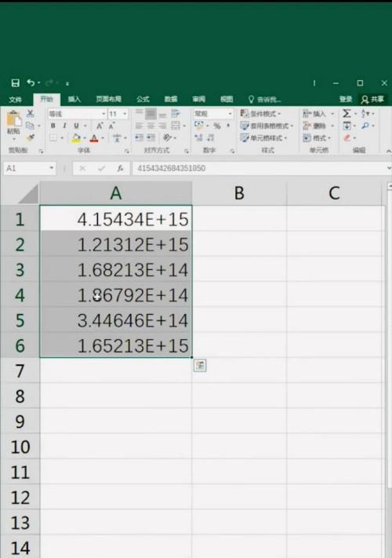Viewport: 392px width, 558px height.
Task: Click the percent style icon
Action: coord(217,126)
